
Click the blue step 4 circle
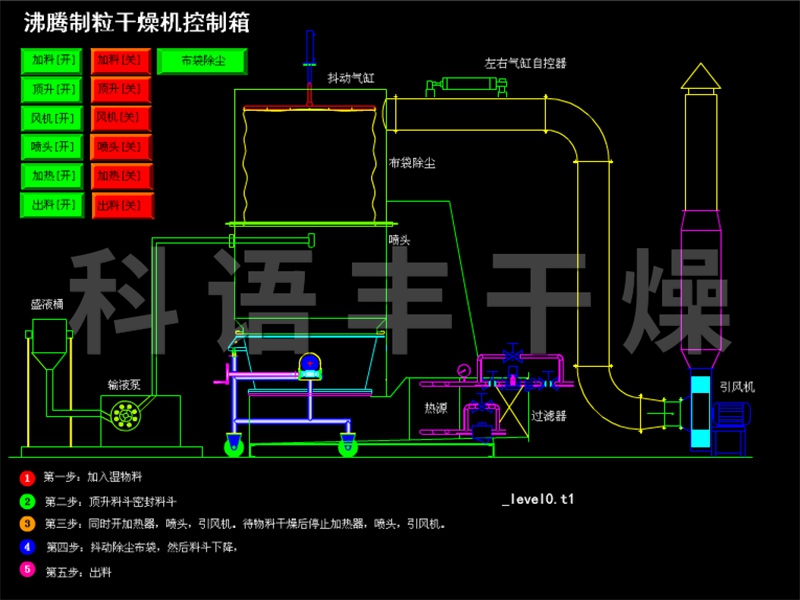click(x=27, y=547)
